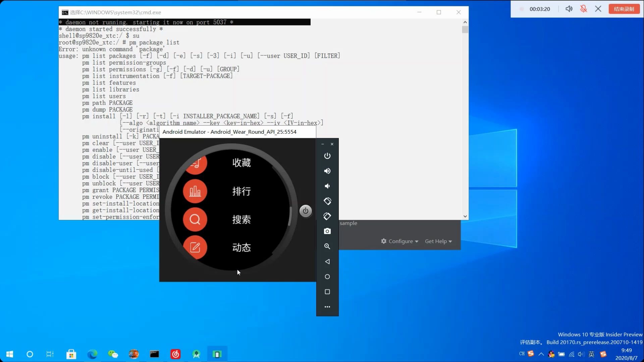Rotate emulator left with the rotate icon

[327, 201]
